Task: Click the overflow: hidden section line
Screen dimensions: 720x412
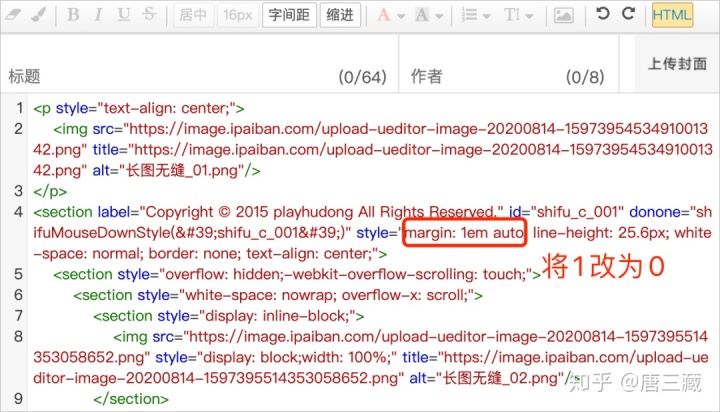Action: pos(297,275)
